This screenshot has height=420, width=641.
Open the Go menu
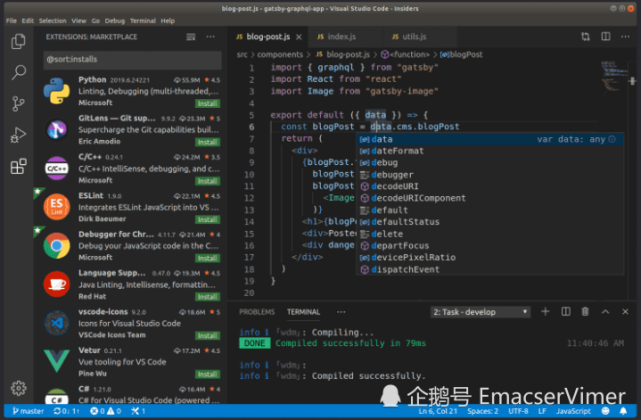pyautogui.click(x=96, y=21)
